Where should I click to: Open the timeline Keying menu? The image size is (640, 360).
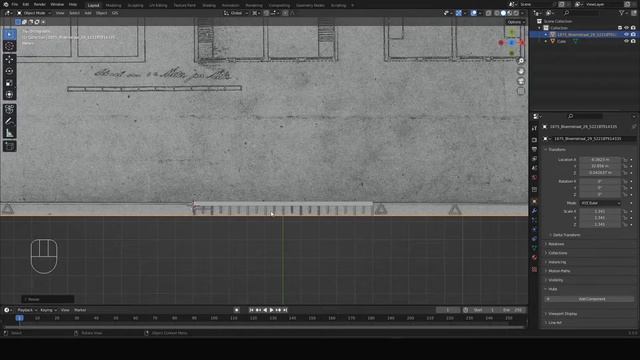(48, 310)
